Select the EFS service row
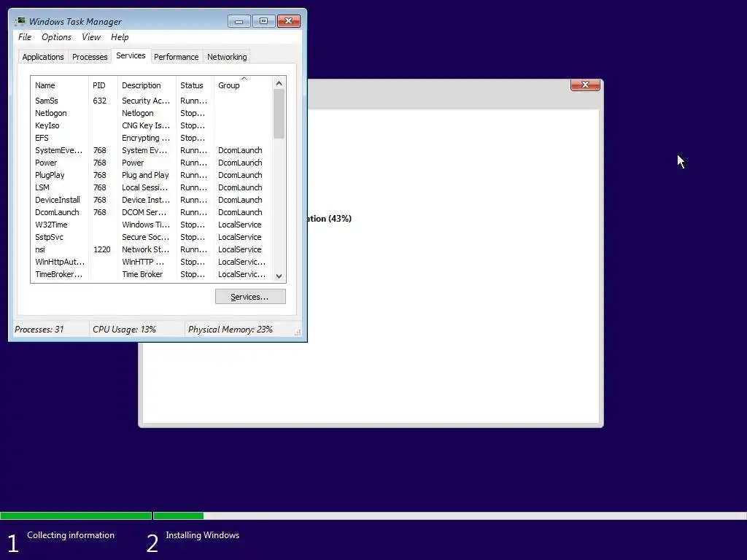The width and height of the screenshot is (747, 560). coord(152,138)
